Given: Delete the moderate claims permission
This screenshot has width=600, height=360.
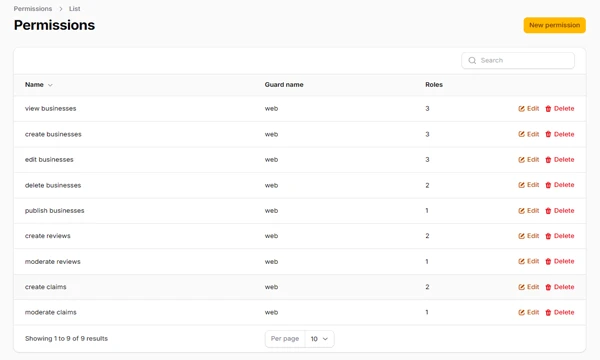Looking at the screenshot, I should [x=559, y=313].
